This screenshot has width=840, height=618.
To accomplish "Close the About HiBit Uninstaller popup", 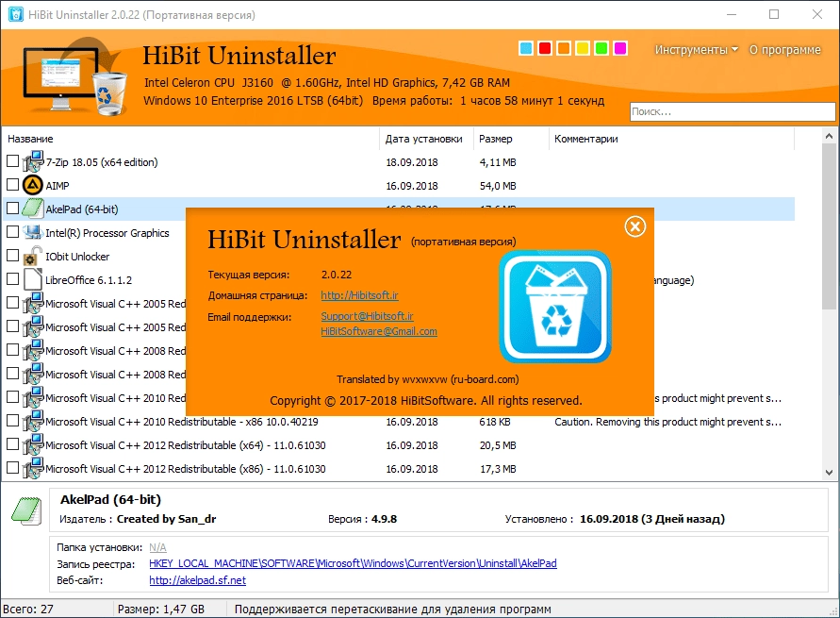I will point(634,226).
